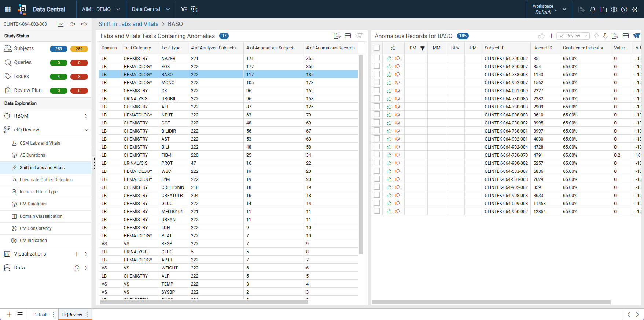Open the AIML_DEMO study dropdown
This screenshot has width=644, height=320.
101,9
